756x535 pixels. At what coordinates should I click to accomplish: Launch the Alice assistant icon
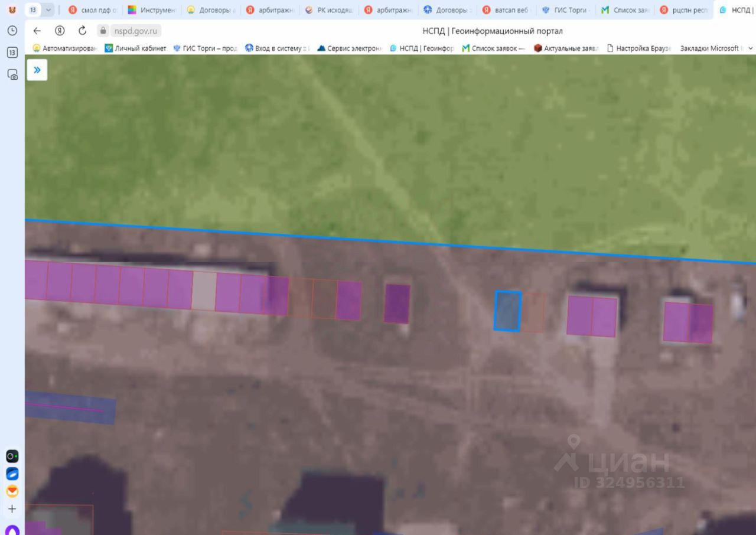tap(12, 530)
